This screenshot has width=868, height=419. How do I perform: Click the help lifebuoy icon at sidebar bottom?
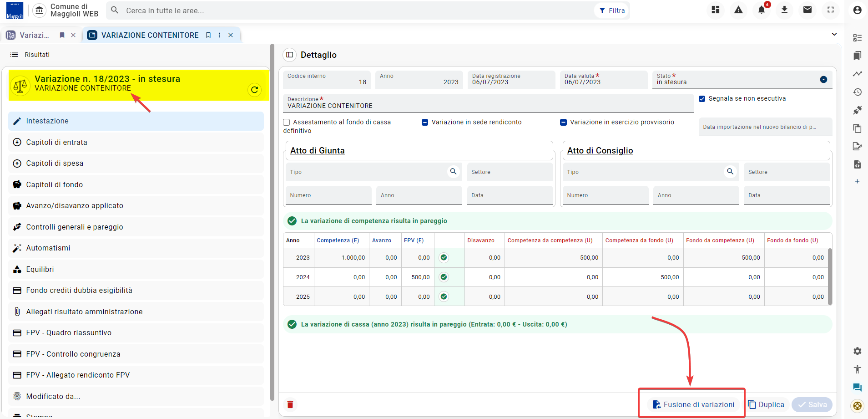(858, 406)
